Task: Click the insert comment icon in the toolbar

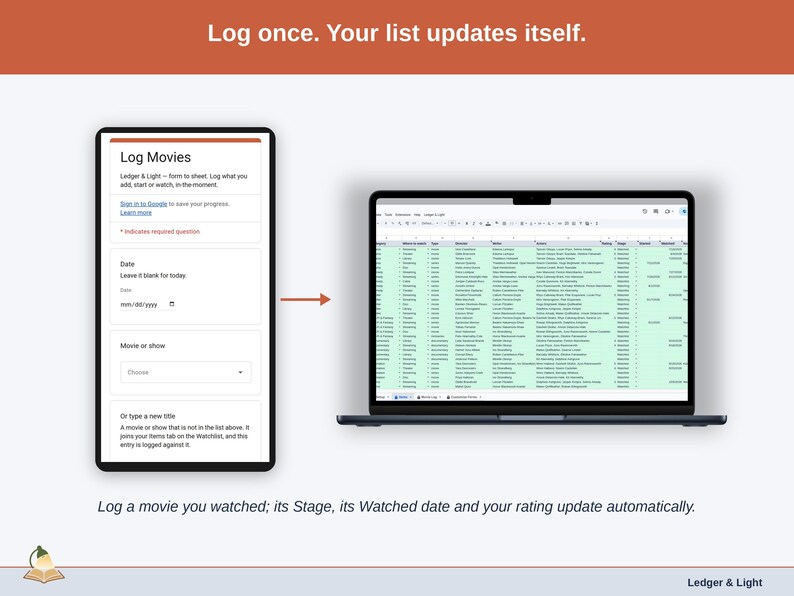Action: [567, 223]
